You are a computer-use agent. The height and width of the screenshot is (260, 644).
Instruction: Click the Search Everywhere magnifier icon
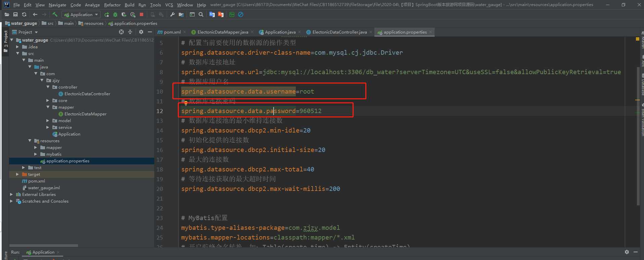pos(201,14)
